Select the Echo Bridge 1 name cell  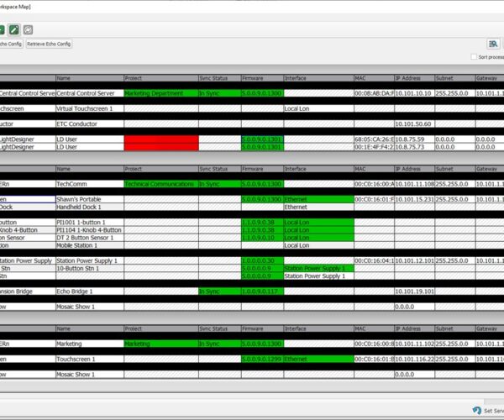(88, 291)
